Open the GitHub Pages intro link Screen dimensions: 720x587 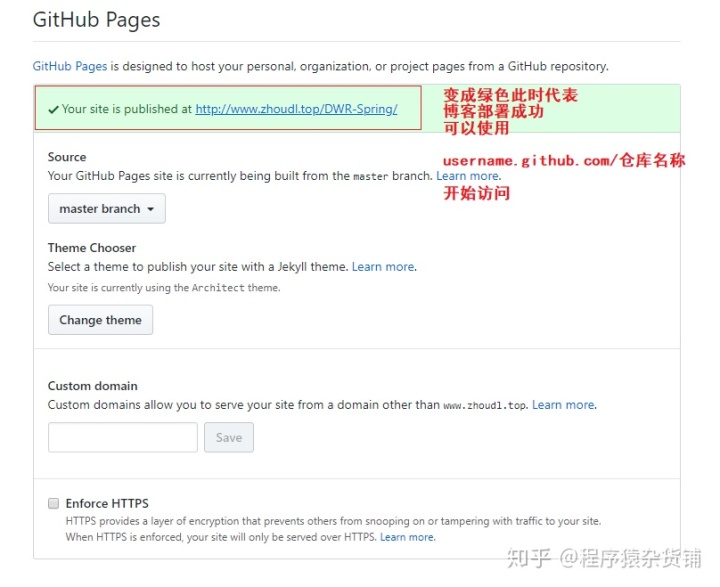coord(70,66)
